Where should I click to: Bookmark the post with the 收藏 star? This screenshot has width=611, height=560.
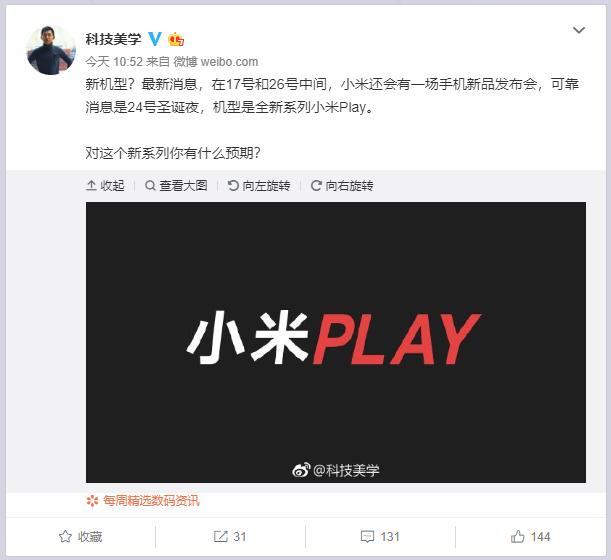[x=80, y=537]
